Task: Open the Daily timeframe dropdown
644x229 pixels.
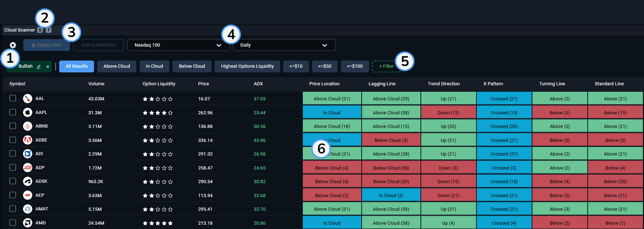Action: (284, 45)
